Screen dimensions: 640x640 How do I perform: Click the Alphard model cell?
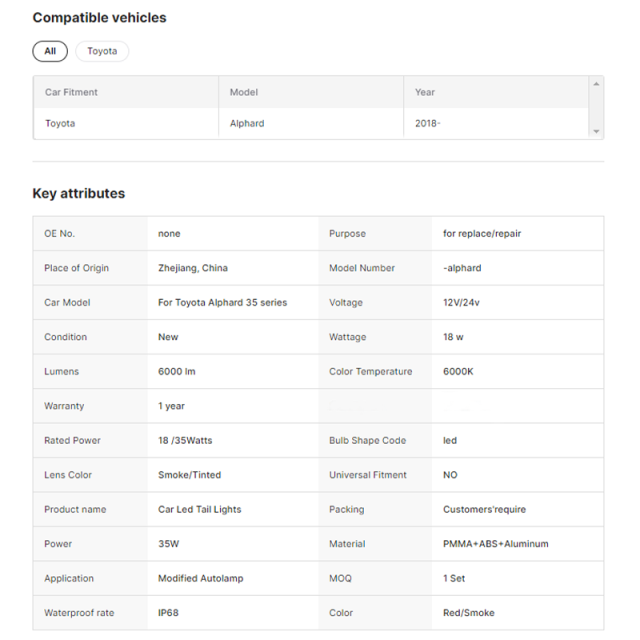click(247, 123)
